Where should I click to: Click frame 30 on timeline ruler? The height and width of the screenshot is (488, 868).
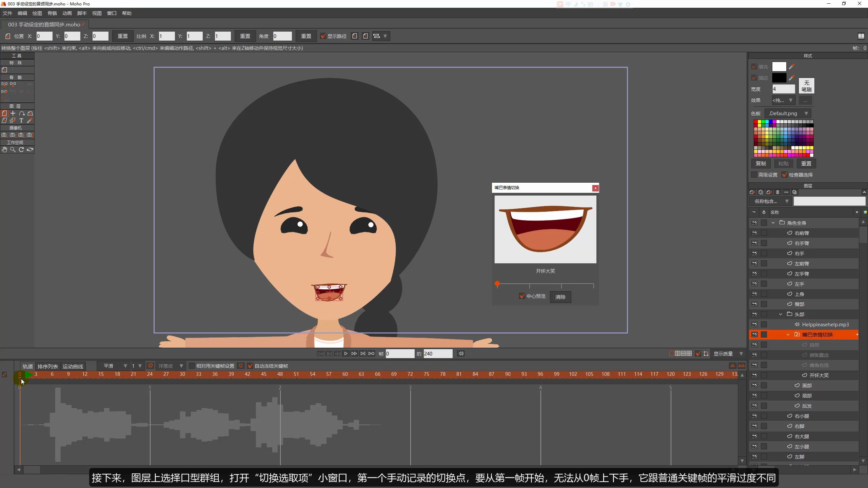[182, 374]
